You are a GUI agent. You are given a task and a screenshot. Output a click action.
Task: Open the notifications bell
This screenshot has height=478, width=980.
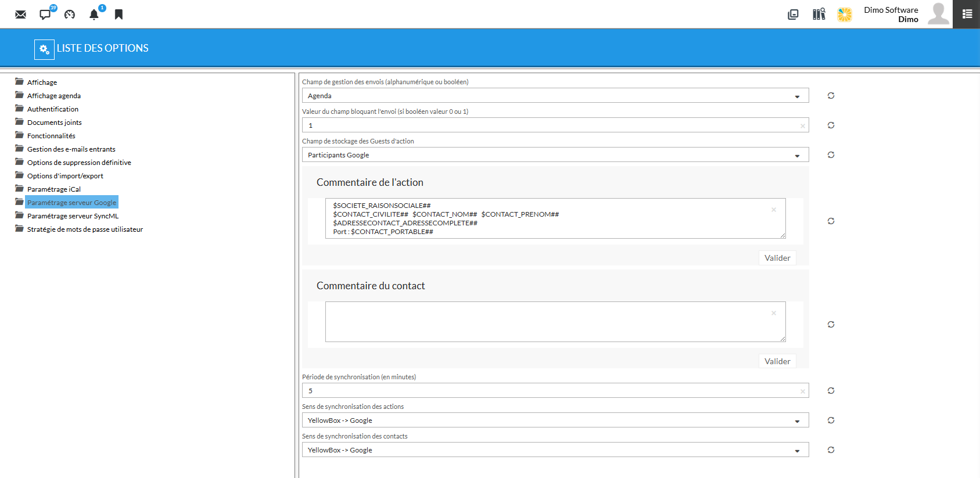(94, 15)
